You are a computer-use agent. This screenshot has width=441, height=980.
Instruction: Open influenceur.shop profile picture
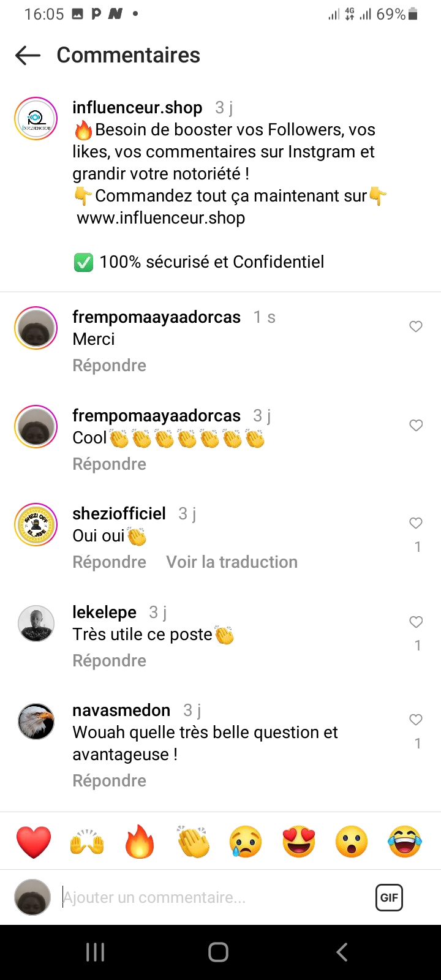click(36, 119)
